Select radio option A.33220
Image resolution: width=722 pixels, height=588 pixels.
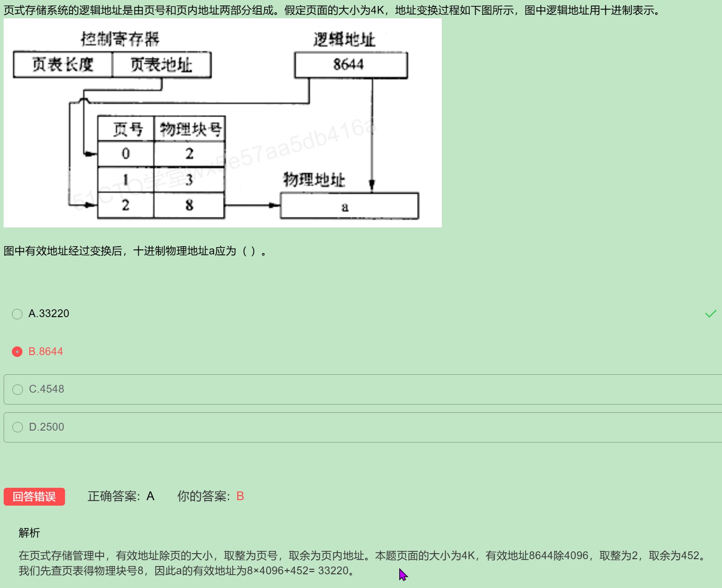click(x=17, y=314)
